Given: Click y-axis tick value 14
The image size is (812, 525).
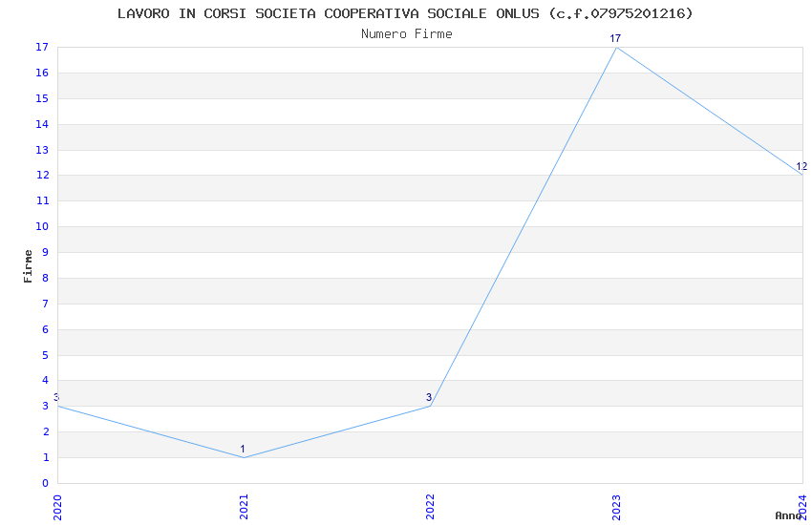Looking at the screenshot, I should (x=42, y=124).
